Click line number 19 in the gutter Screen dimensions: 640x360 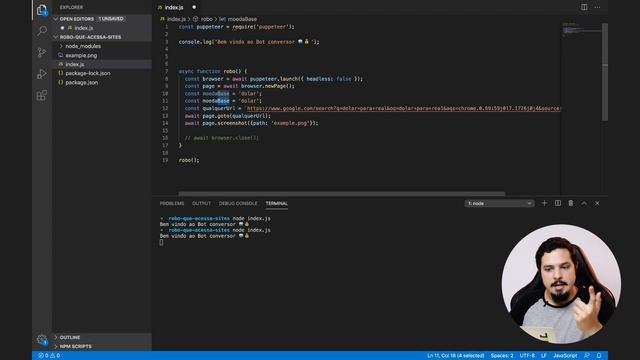click(x=165, y=160)
